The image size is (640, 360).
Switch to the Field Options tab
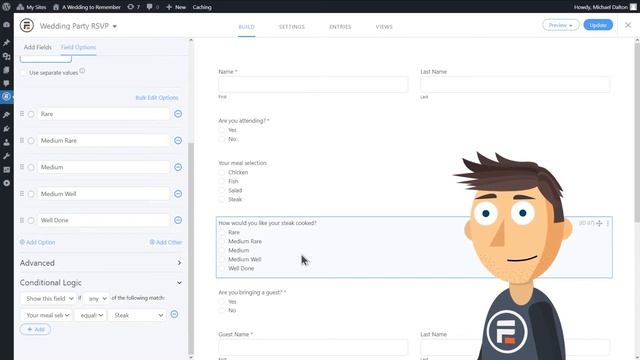(78, 47)
